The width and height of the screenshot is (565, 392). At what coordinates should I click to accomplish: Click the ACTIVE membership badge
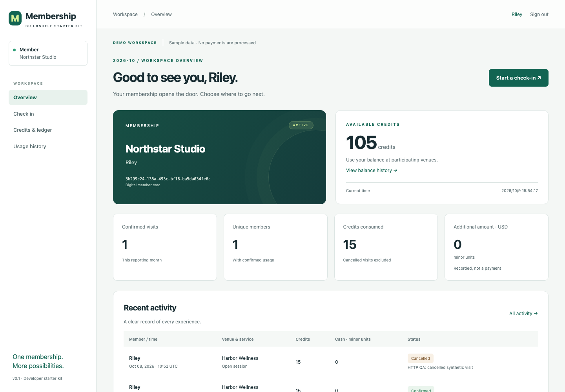click(301, 125)
